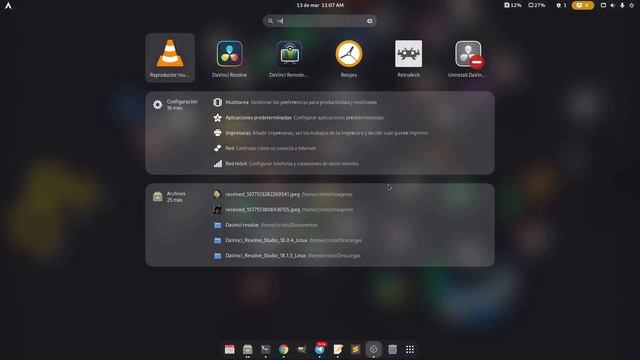Open Telegram with notification badge in dock
The width and height of the screenshot is (640, 360).
[x=320, y=349]
